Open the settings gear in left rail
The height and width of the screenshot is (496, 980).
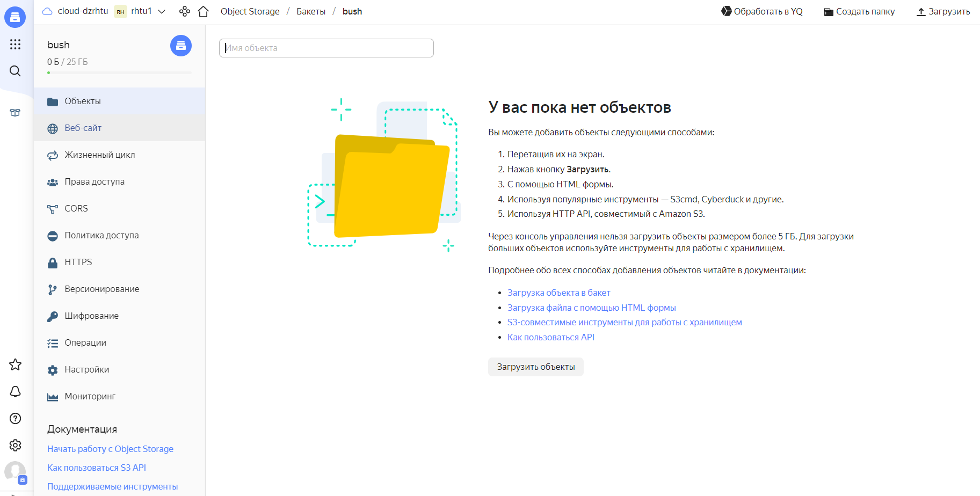pos(15,445)
